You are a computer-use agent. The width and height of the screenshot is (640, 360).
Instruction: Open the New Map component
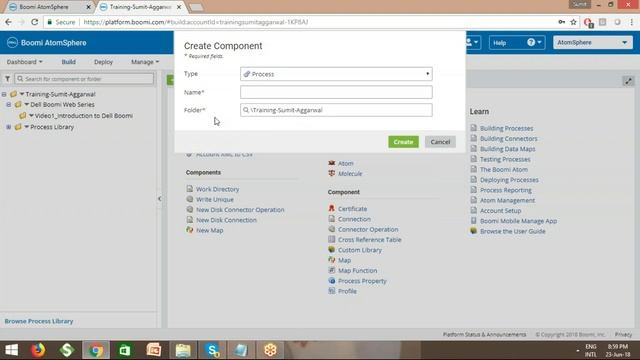click(x=209, y=230)
